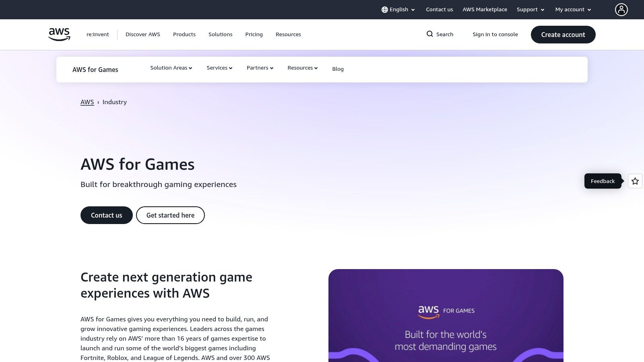
Task: Open the My account menu
Action: (572, 9)
